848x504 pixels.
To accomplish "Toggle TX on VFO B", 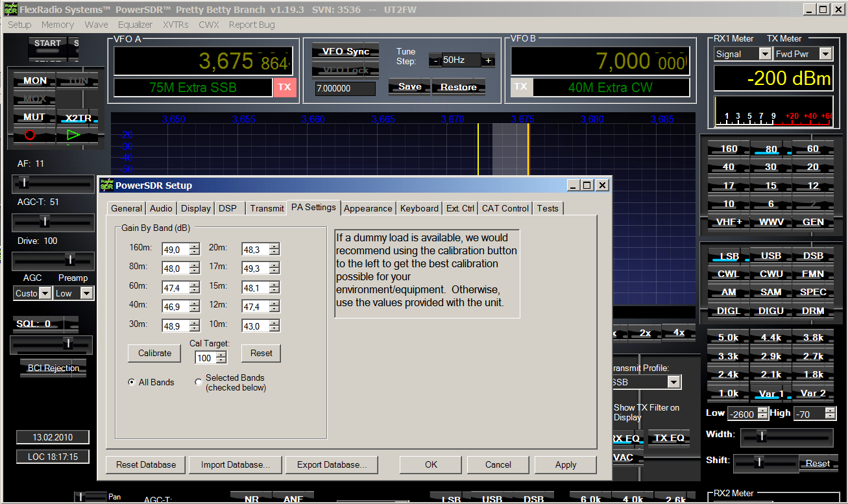I will [x=521, y=87].
